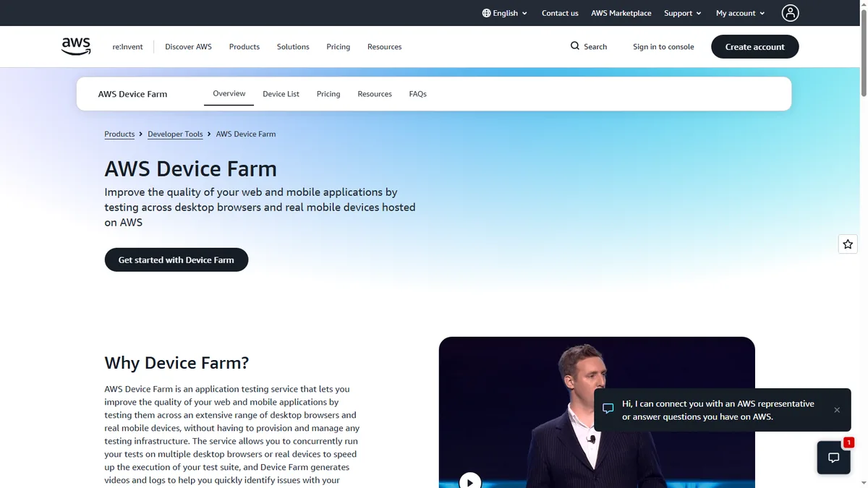The width and height of the screenshot is (868, 488).
Task: Open the Pricing menu in header
Action: pyautogui.click(x=338, y=46)
